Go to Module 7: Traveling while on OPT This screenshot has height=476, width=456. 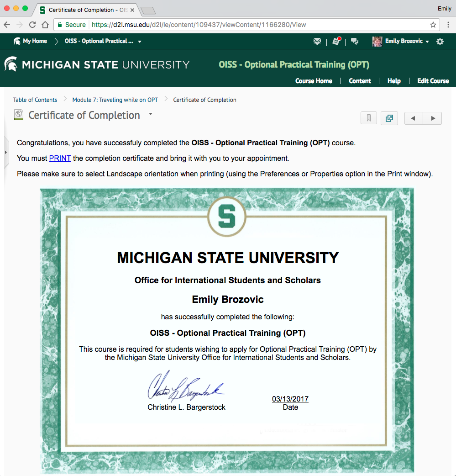(115, 100)
